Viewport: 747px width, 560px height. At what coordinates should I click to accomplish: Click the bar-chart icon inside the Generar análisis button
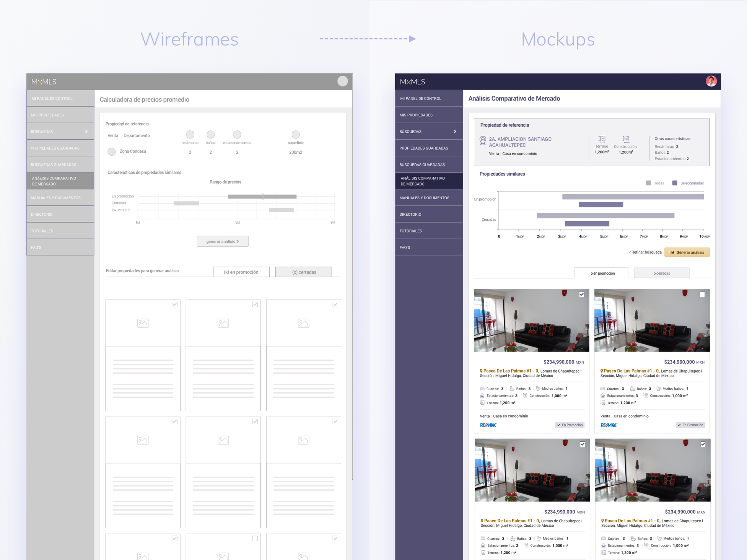coord(672,252)
